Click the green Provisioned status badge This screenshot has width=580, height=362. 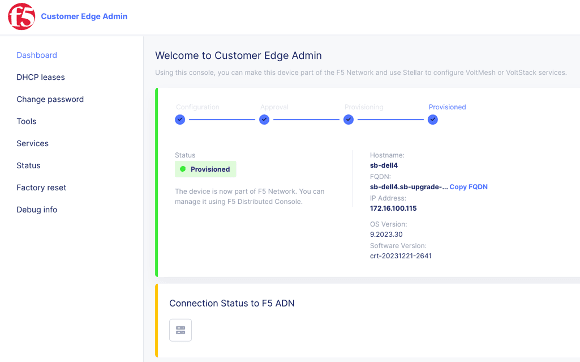(206, 169)
